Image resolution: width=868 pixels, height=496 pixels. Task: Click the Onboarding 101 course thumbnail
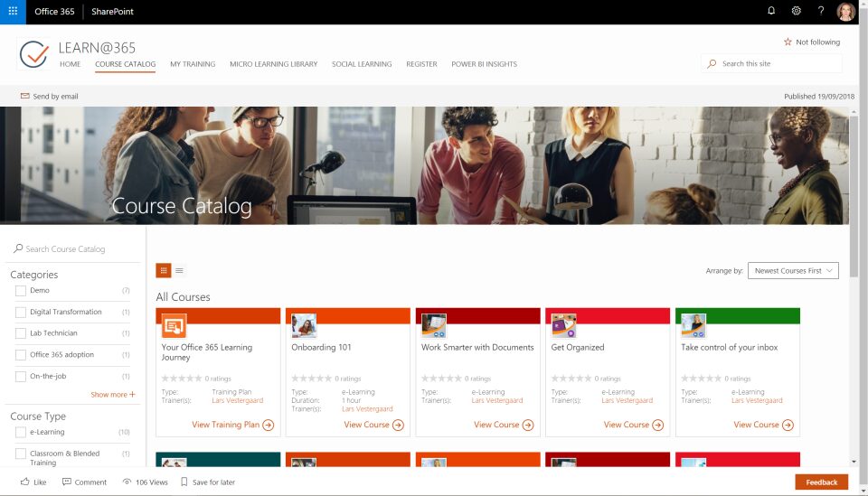click(x=304, y=325)
